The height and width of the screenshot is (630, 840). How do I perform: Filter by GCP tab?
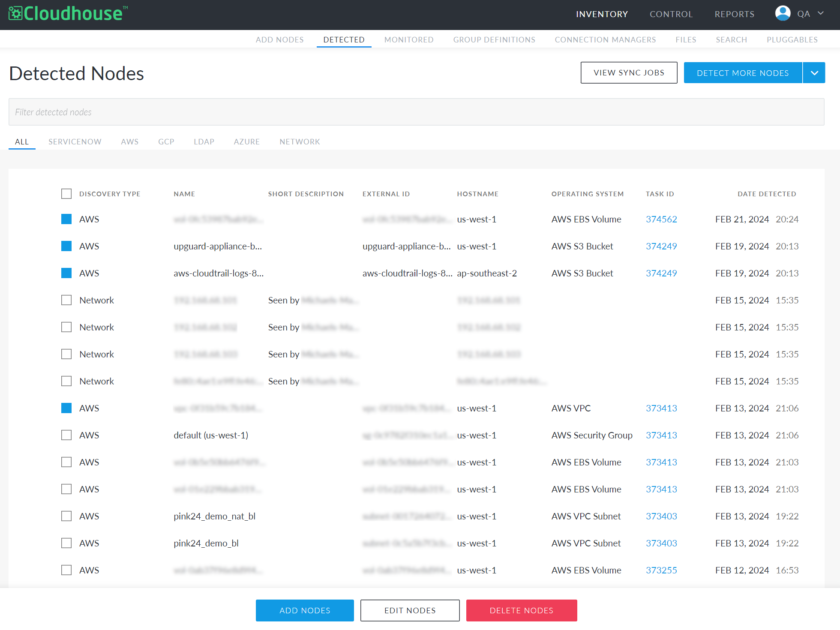(x=166, y=141)
